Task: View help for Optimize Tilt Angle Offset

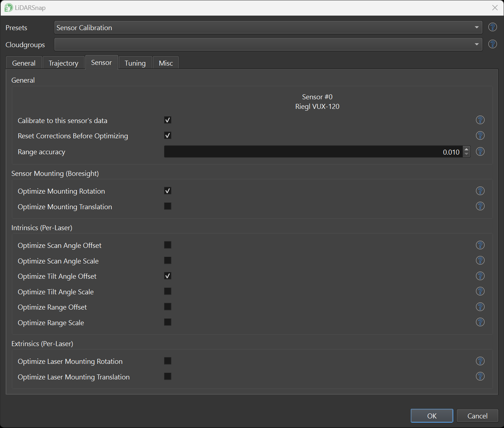Action: tap(480, 276)
